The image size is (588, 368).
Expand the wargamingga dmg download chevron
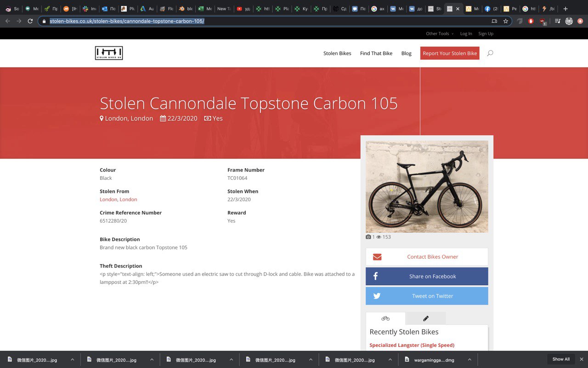point(469,360)
